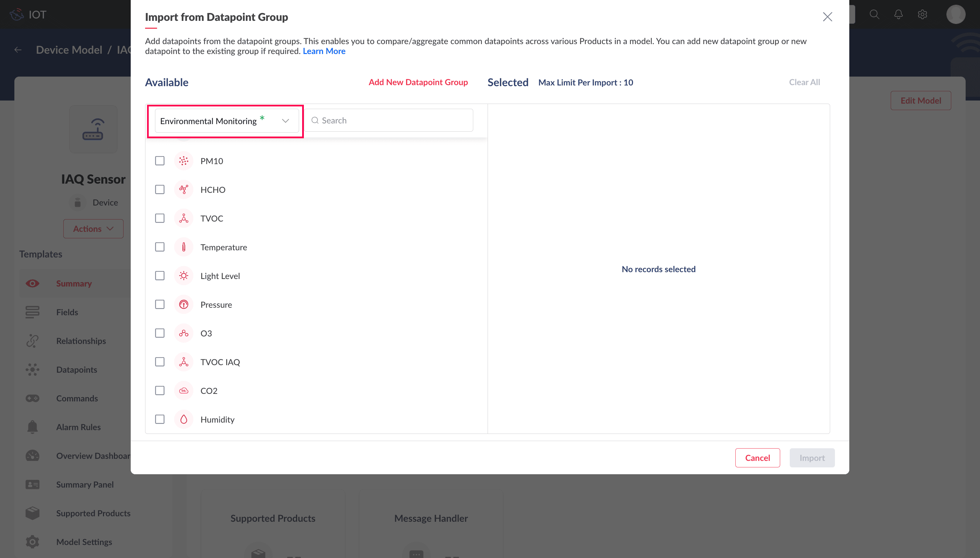Close the Import from Datapoint Group dialog
The image size is (980, 558).
pyautogui.click(x=827, y=17)
